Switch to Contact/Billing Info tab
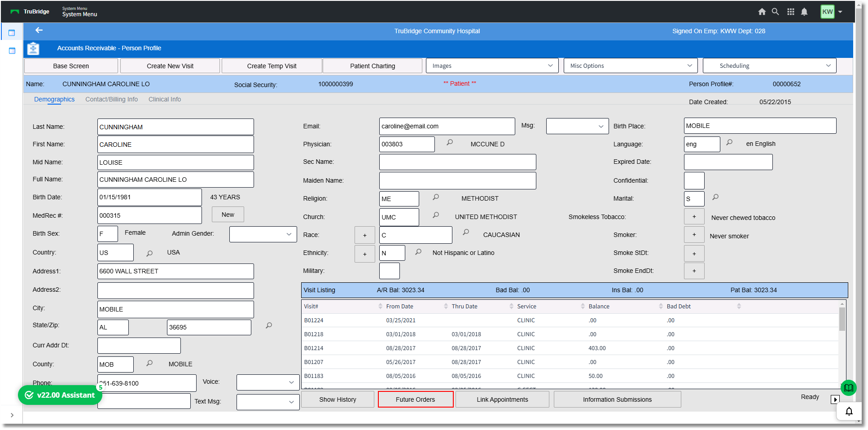The image size is (868, 430). point(112,99)
